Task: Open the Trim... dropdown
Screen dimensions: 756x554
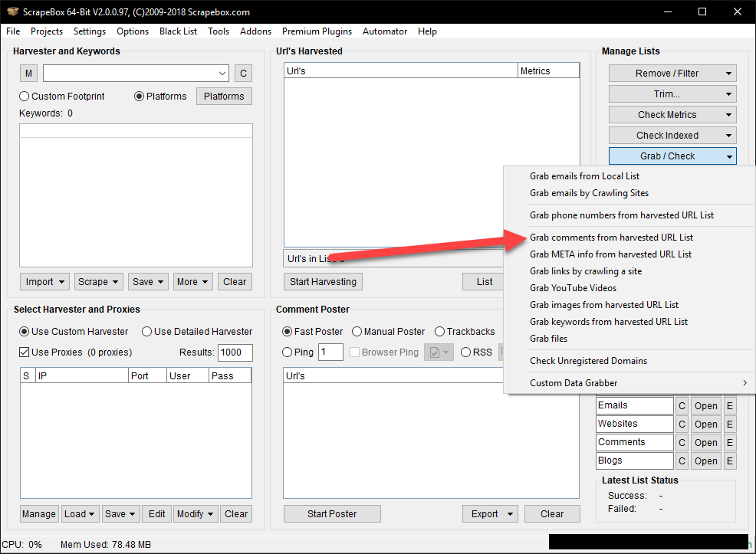Action: pos(672,94)
